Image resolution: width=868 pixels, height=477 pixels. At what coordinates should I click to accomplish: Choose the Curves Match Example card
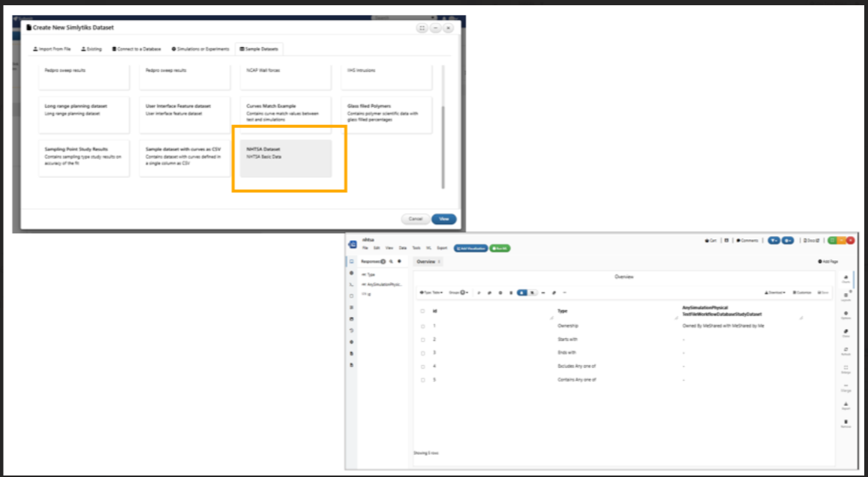pyautogui.click(x=286, y=115)
